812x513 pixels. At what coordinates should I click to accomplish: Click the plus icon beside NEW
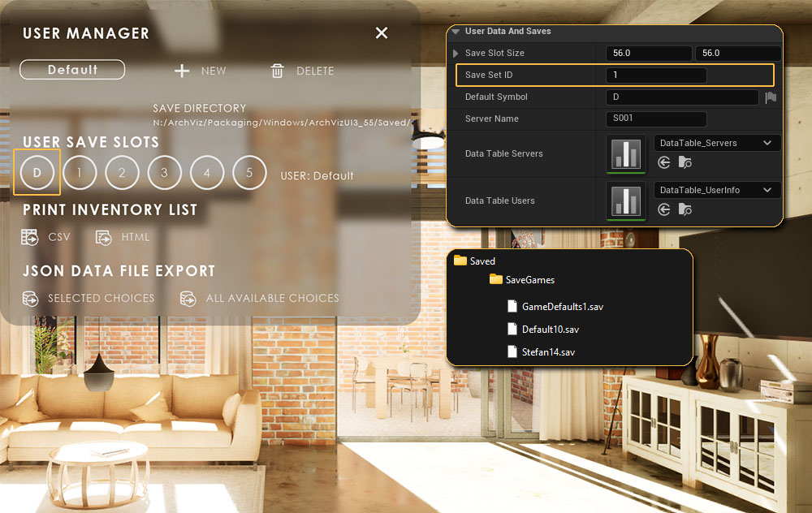(182, 71)
